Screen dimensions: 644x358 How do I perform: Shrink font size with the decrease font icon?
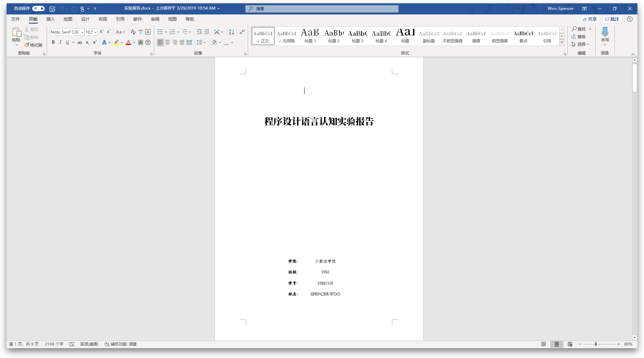(x=109, y=32)
